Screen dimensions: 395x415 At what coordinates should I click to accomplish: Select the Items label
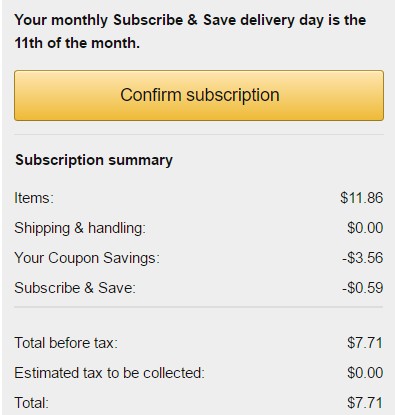tap(34, 198)
